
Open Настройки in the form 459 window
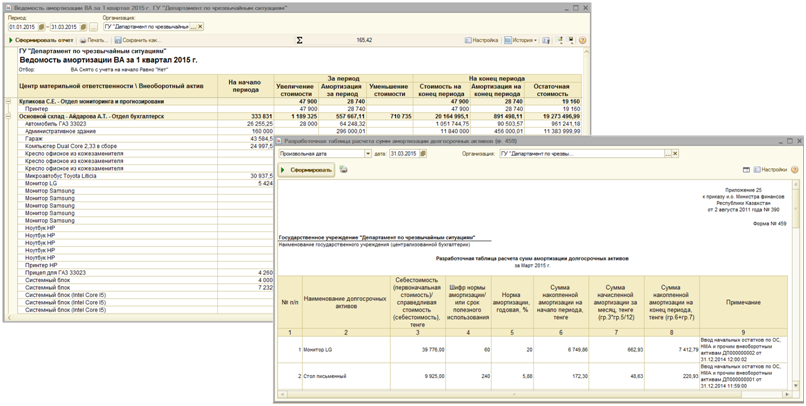point(770,170)
